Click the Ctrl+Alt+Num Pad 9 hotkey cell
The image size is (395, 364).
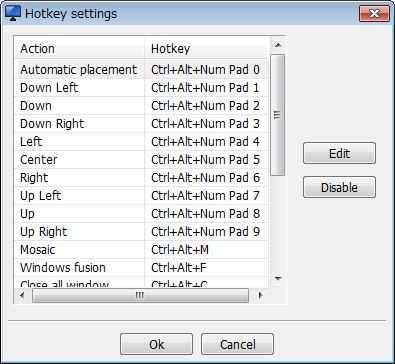tap(206, 232)
